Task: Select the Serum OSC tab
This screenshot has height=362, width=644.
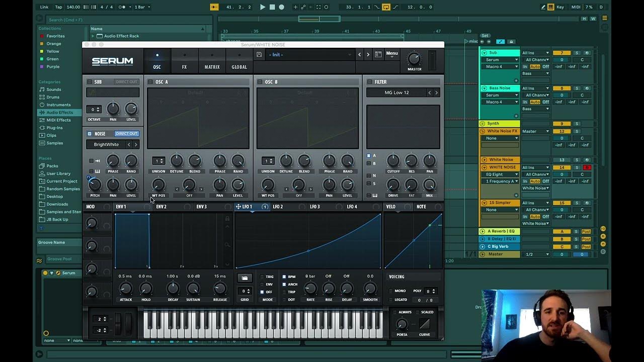Action: 157,61
